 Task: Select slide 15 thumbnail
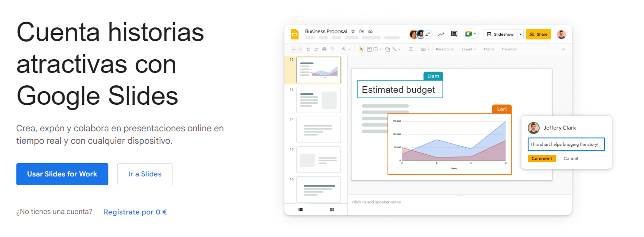318,160
